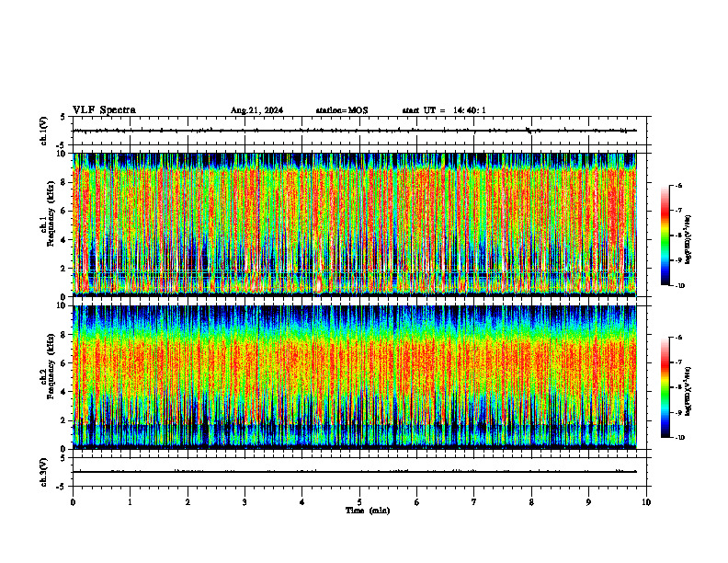Click the "5" tick on ch.3(V) axis

[63, 458]
